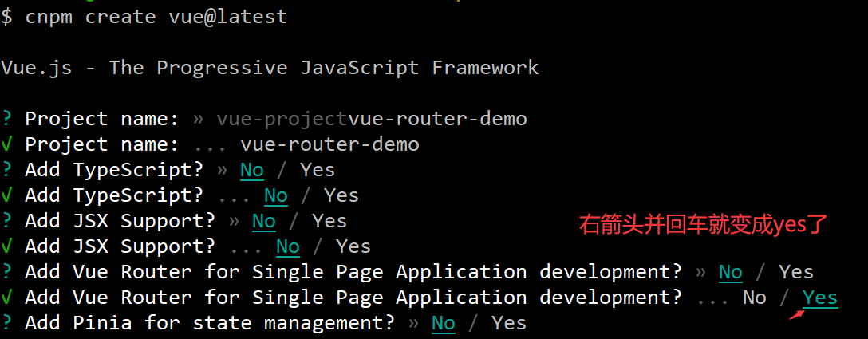868x339 pixels.
Task: Click the grey "vue-project" placeholder text
Action: [282, 119]
